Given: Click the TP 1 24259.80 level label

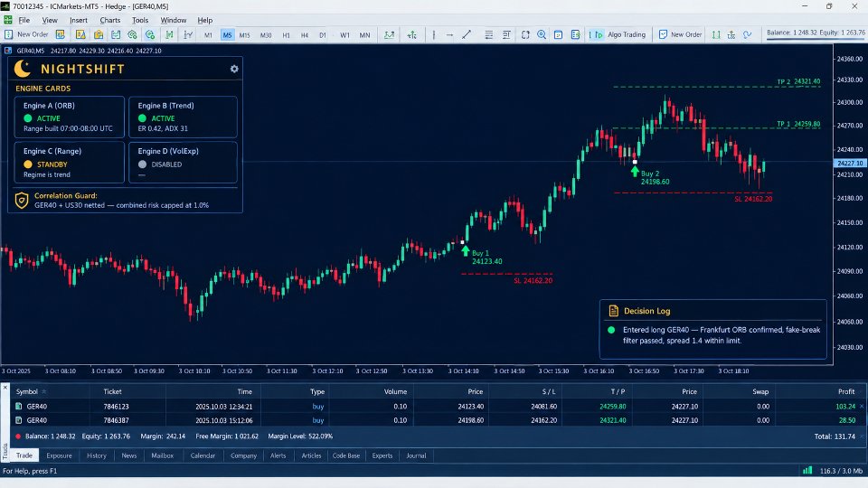Looking at the screenshot, I should pyautogui.click(x=798, y=124).
